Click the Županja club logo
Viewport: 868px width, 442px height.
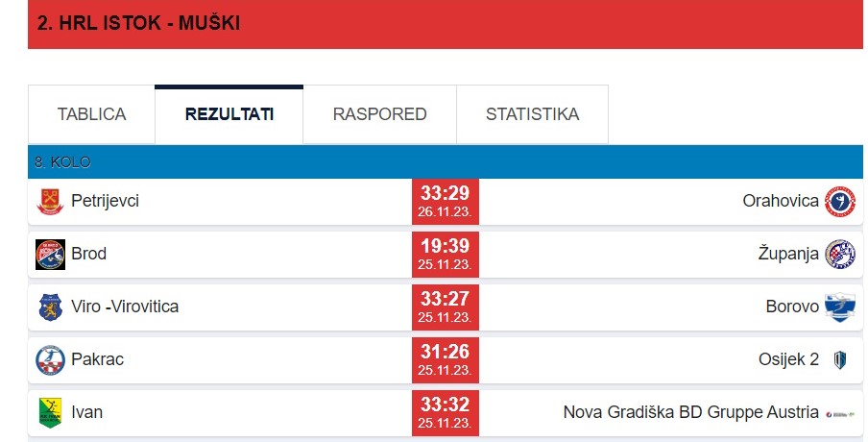[840, 254]
